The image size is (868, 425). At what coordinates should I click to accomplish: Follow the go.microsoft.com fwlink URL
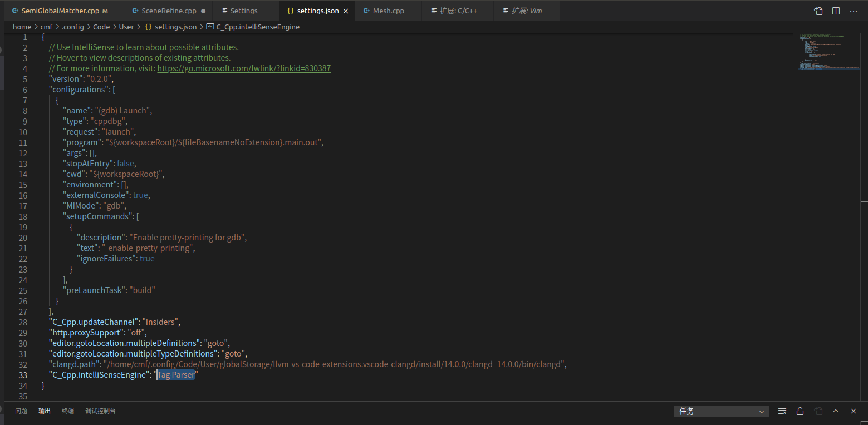click(244, 68)
